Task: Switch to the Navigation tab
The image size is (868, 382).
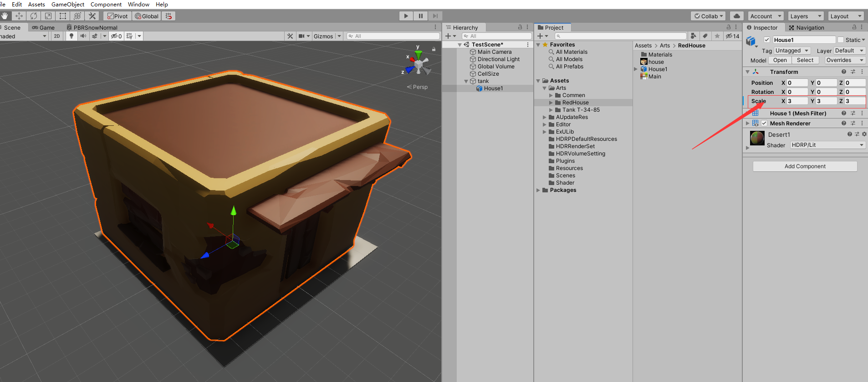Action: click(807, 28)
